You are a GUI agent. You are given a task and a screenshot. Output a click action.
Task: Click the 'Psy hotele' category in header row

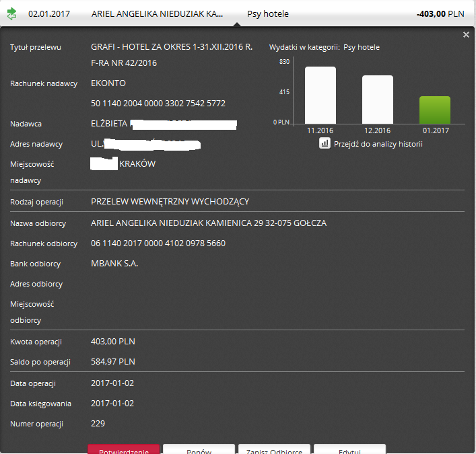click(x=268, y=13)
